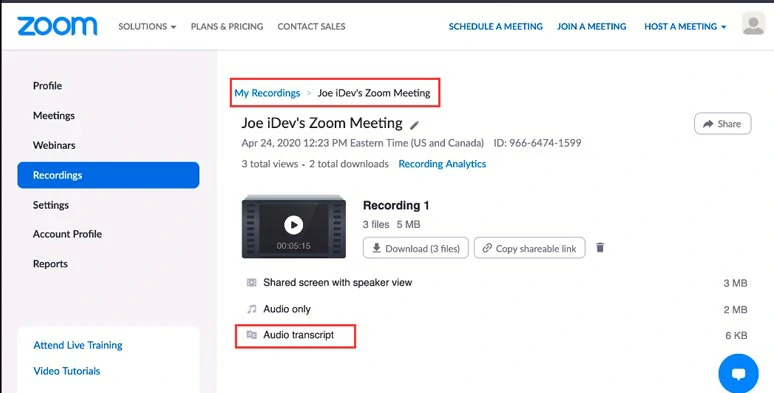This screenshot has height=393, width=774.
Task: Click Download (3 files) button
Action: tap(416, 248)
